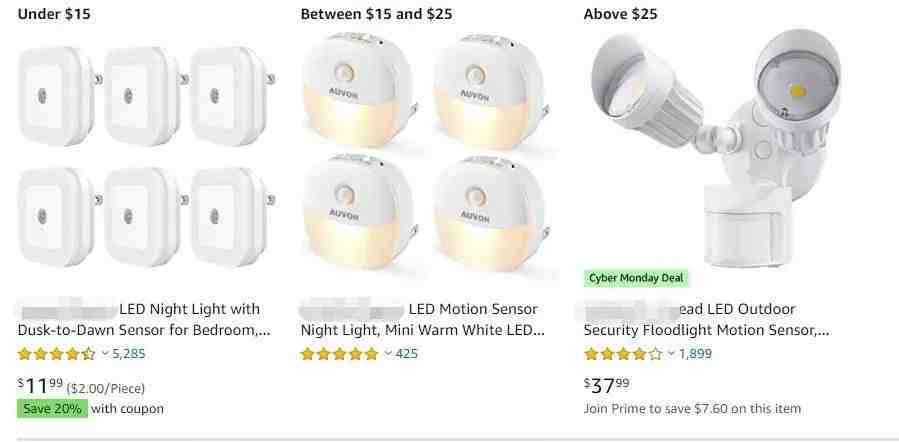899x442 pixels.
Task: Click the 4-star rating for Outdoor Security Floodlight
Action: (x=623, y=354)
